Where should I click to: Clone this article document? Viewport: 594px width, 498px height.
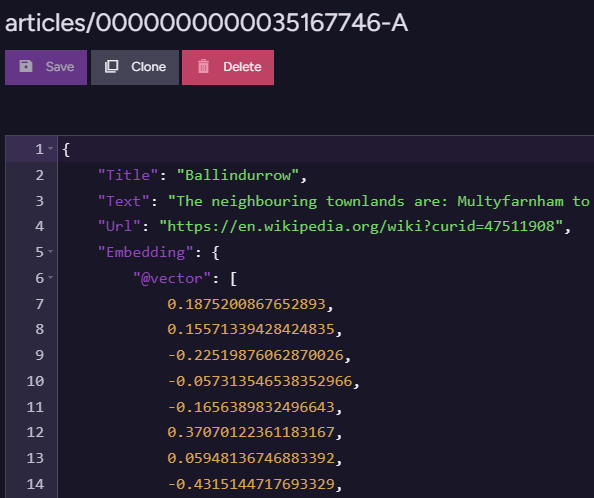135,67
